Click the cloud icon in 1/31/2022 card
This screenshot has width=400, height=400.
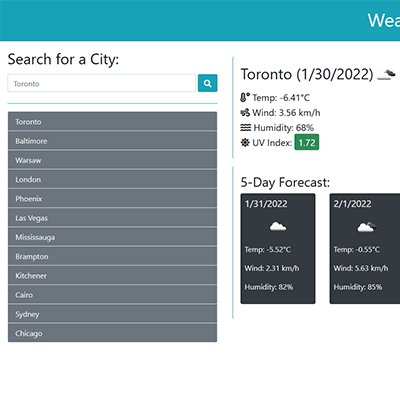278,227
